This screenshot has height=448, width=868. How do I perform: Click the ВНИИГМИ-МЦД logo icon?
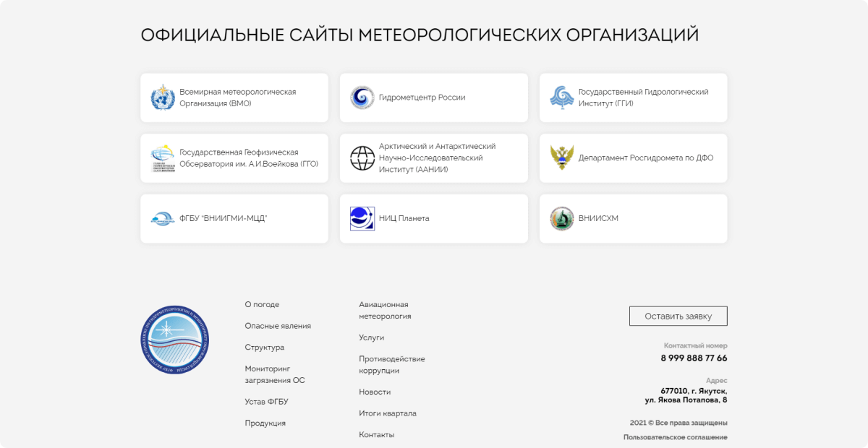pyautogui.click(x=163, y=218)
